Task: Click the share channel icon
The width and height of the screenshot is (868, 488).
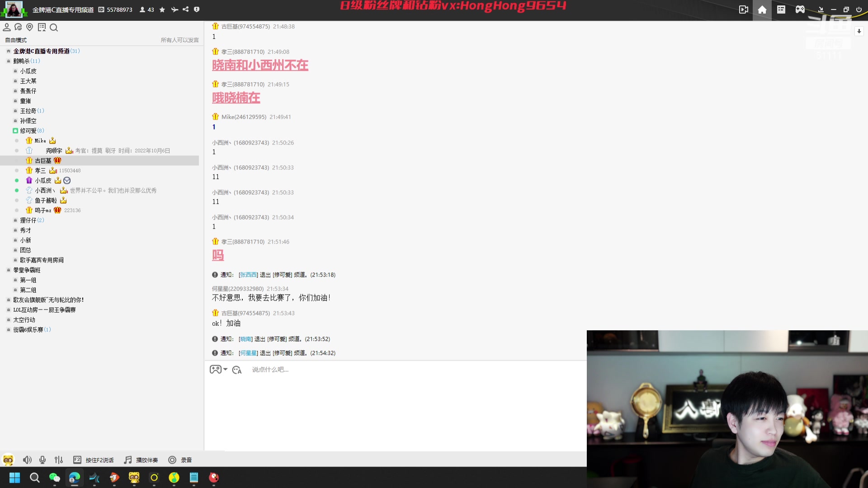Action: 186,9
